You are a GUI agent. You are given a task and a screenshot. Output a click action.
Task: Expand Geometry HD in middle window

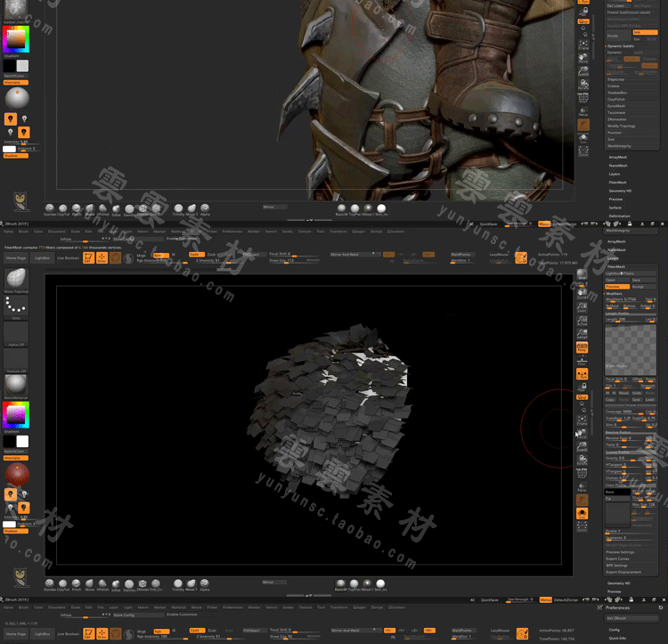pos(619,583)
